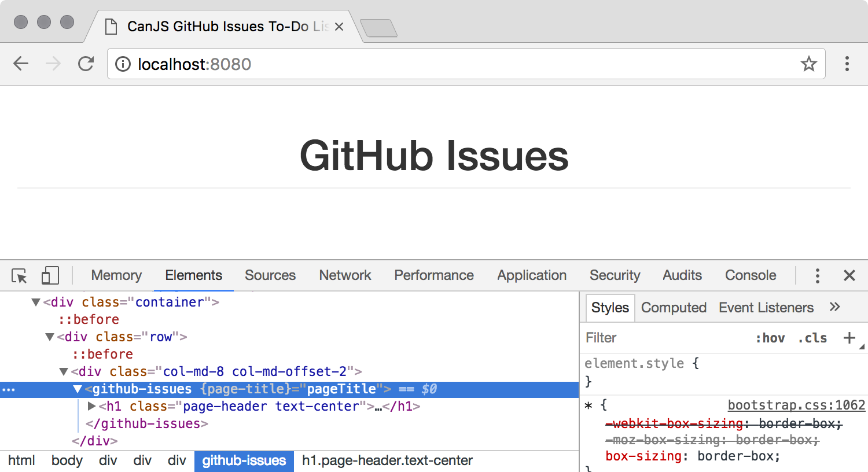Select the first ::before pseudo-element row
This screenshot has width=868, height=472.
click(89, 319)
